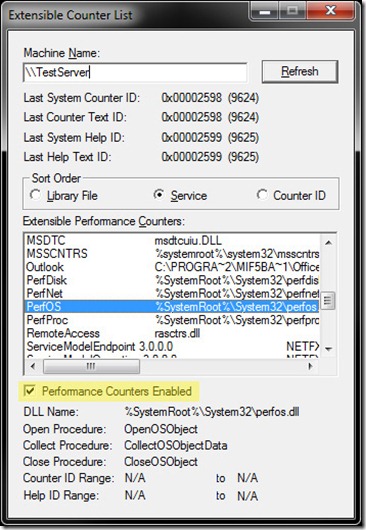Click the Refresh button
This screenshot has width=366, height=530.
pyautogui.click(x=300, y=71)
